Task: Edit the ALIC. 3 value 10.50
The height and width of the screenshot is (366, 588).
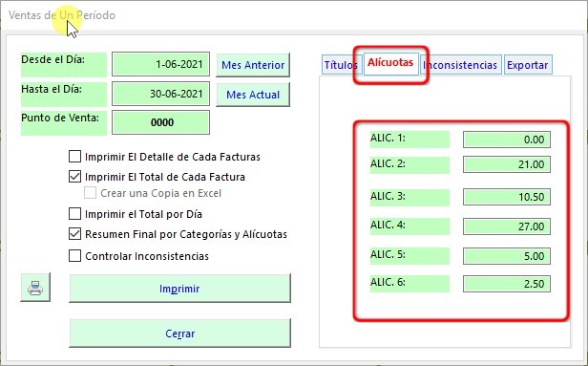Action: click(x=507, y=197)
